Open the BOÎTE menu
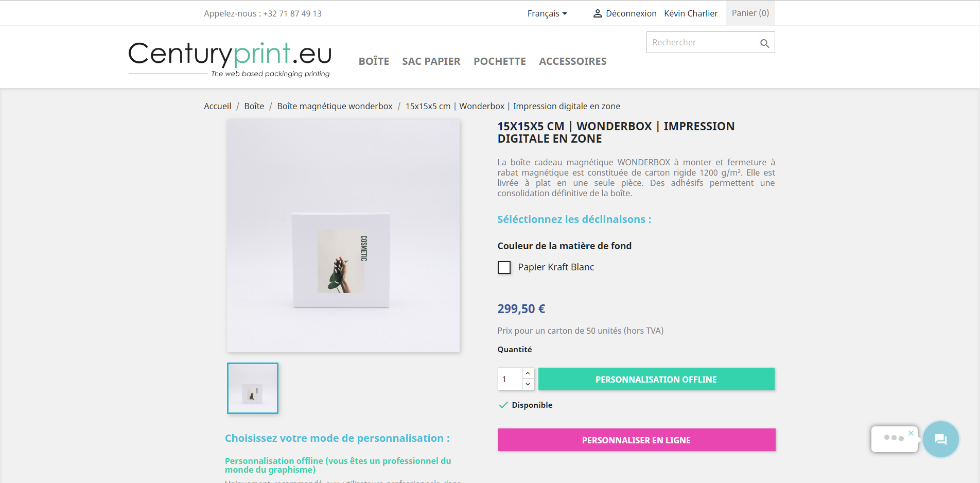This screenshot has width=980, height=483. click(374, 61)
